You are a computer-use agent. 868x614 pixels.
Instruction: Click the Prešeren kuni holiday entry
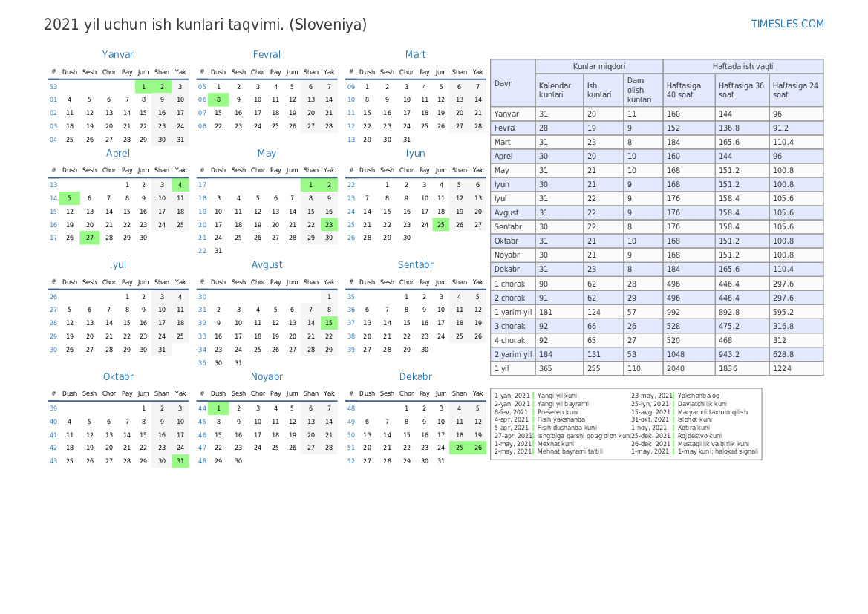[x=558, y=412]
